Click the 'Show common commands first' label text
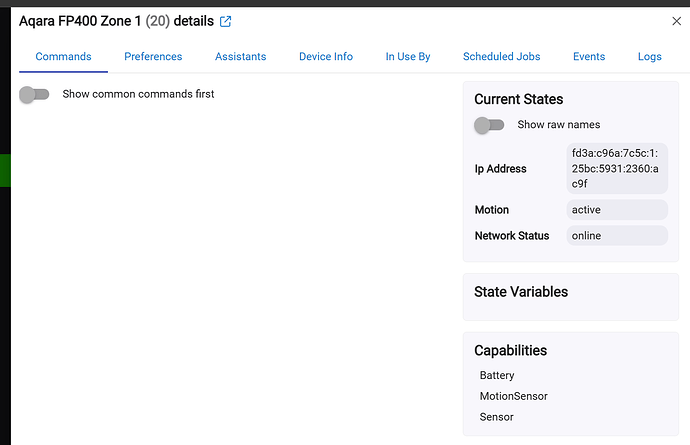Viewport: 690px width, 445px height. pos(138,94)
